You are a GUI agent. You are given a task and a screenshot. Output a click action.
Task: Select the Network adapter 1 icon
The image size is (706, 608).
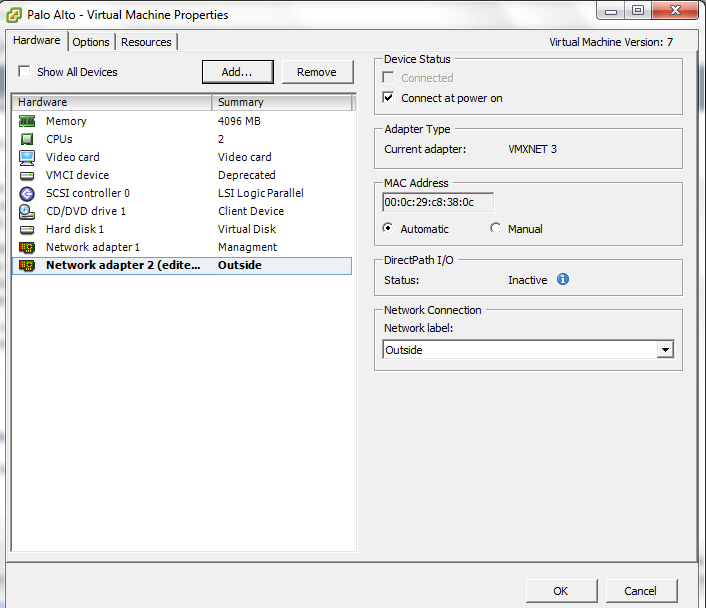tap(27, 247)
